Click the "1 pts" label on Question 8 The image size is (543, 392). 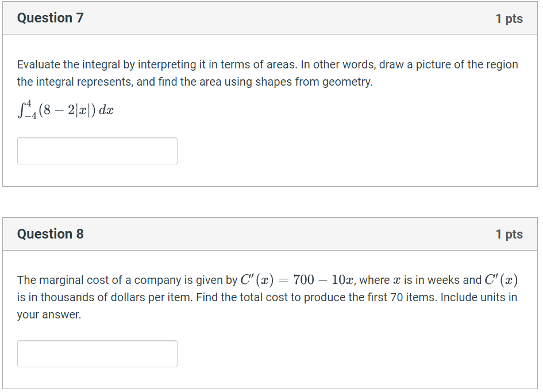509,234
